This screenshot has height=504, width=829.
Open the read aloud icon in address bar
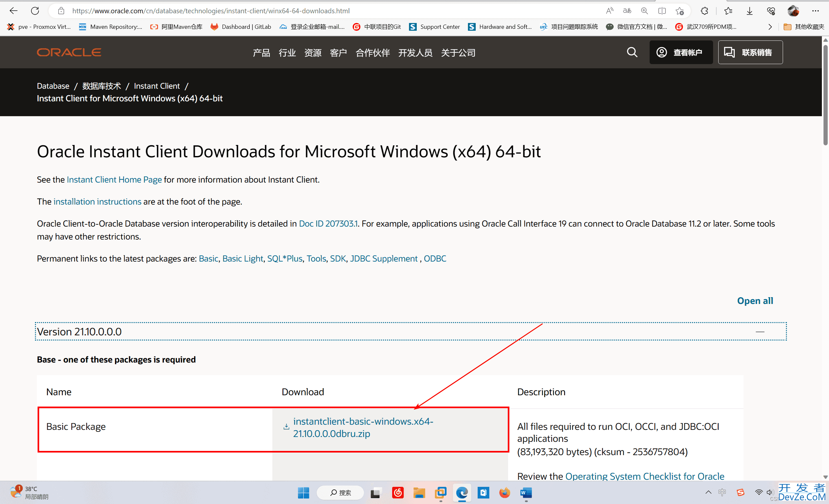coord(610,11)
